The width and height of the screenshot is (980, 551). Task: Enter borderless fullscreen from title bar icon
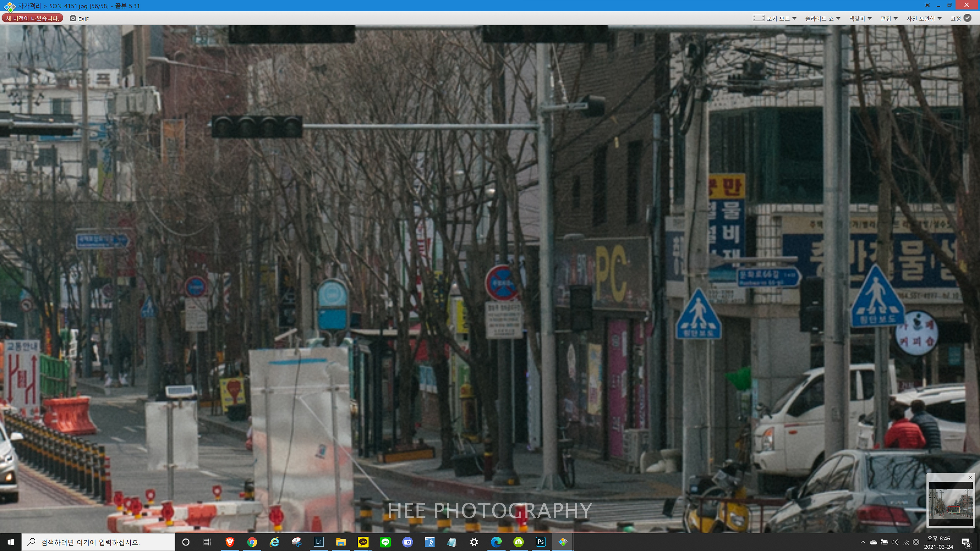point(927,5)
